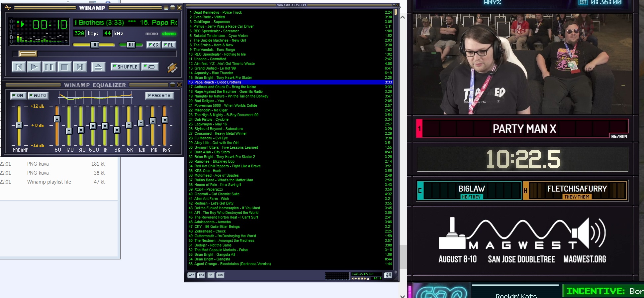Screen dimensions: 644x298
Task: Stop playback with the Stop button
Action: point(64,67)
